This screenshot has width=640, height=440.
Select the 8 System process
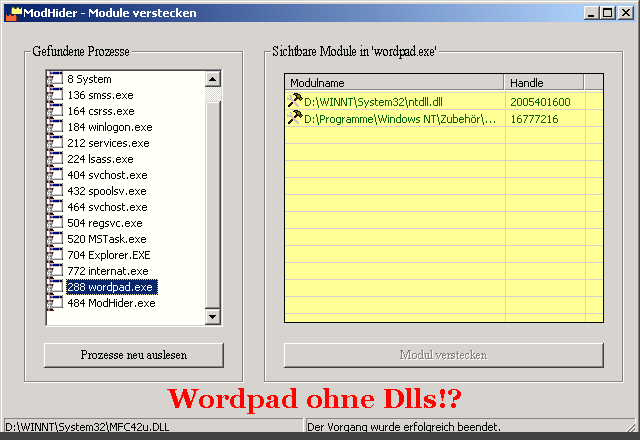pos(89,79)
